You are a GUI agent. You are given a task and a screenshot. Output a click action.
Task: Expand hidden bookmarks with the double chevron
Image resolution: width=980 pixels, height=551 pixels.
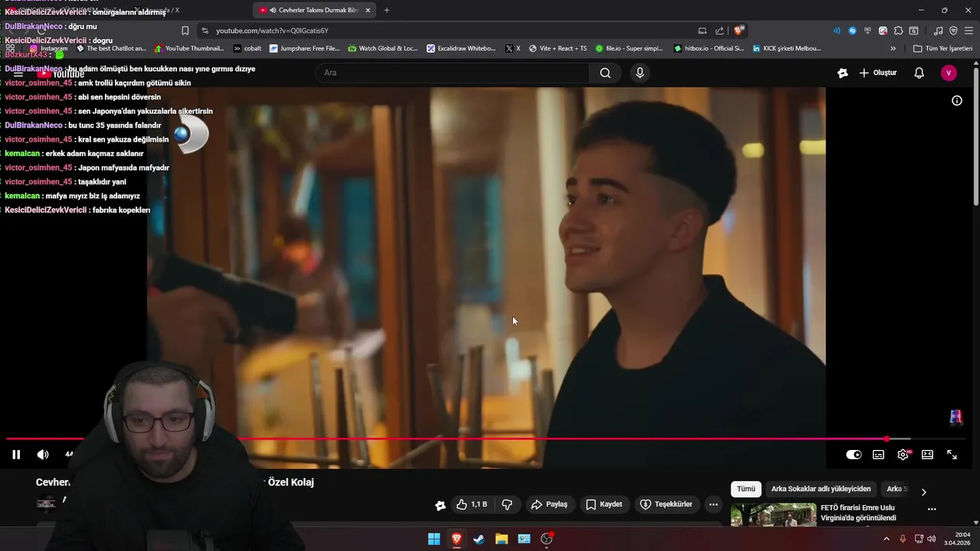[x=893, y=48]
